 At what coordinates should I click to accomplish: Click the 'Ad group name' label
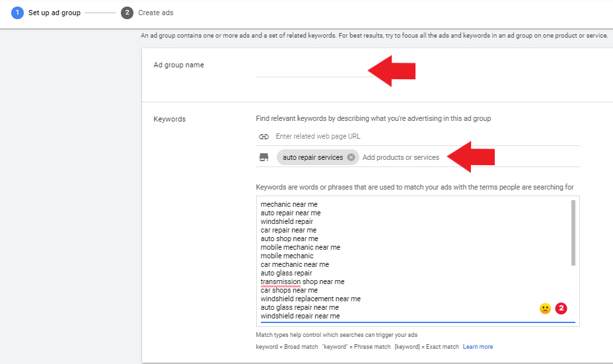pos(178,65)
